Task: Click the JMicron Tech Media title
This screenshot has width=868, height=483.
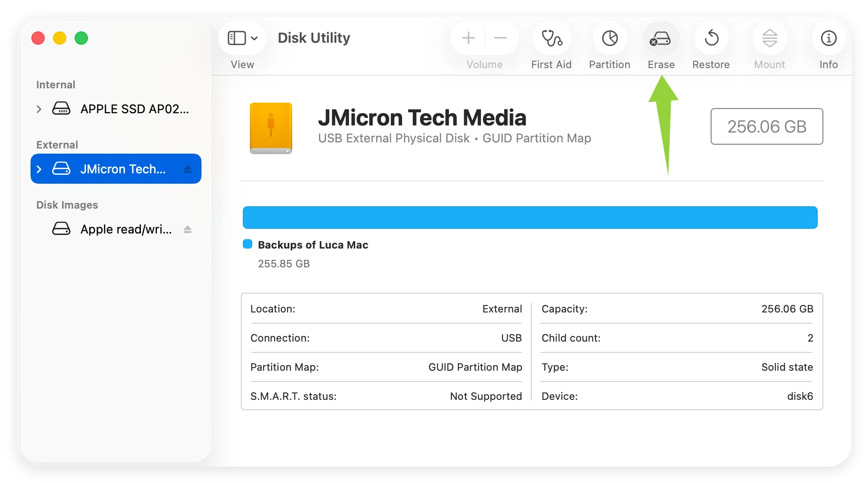Action: click(x=422, y=117)
